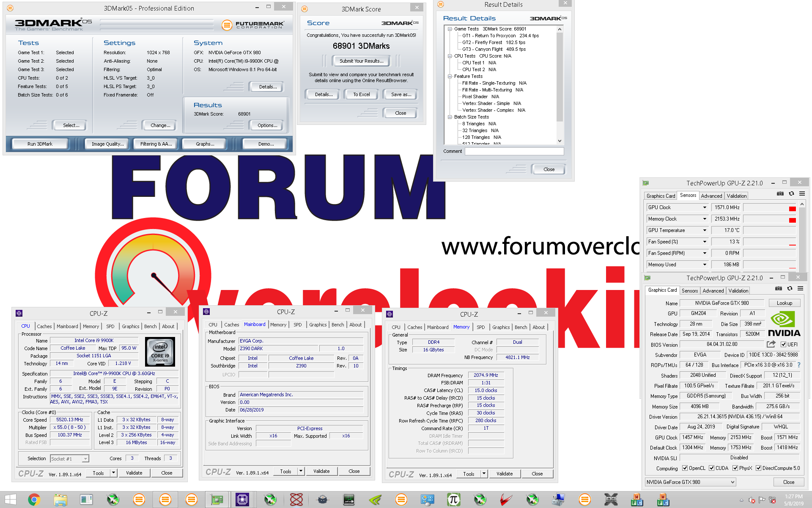Screen dimensions: 812x508
Task: Click BIOS export share icon in GPU-Z
Action: [x=771, y=344]
